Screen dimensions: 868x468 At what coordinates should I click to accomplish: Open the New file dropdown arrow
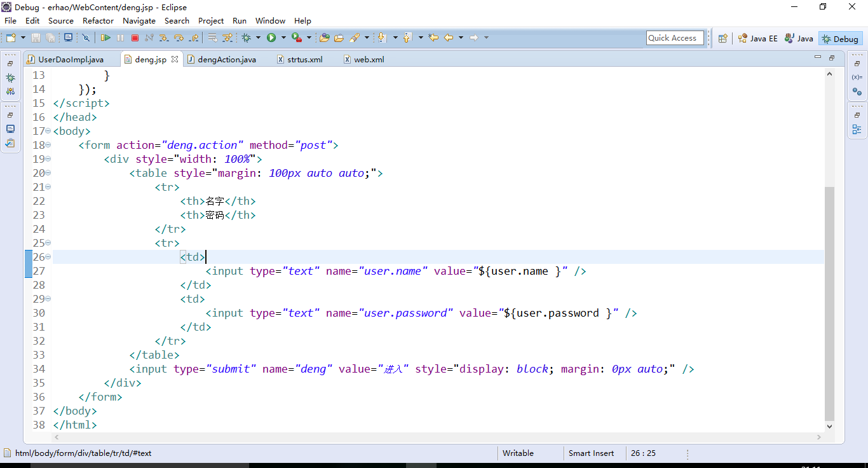coord(23,38)
